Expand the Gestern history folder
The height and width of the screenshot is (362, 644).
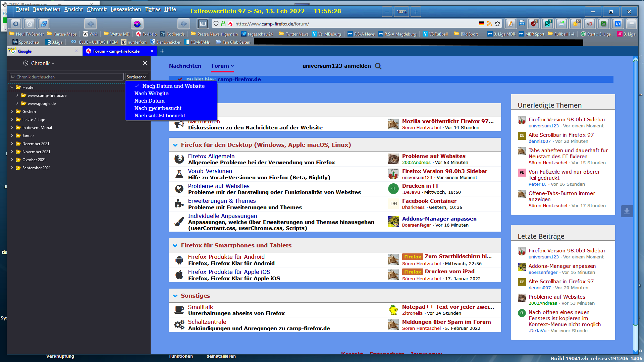click(x=12, y=112)
